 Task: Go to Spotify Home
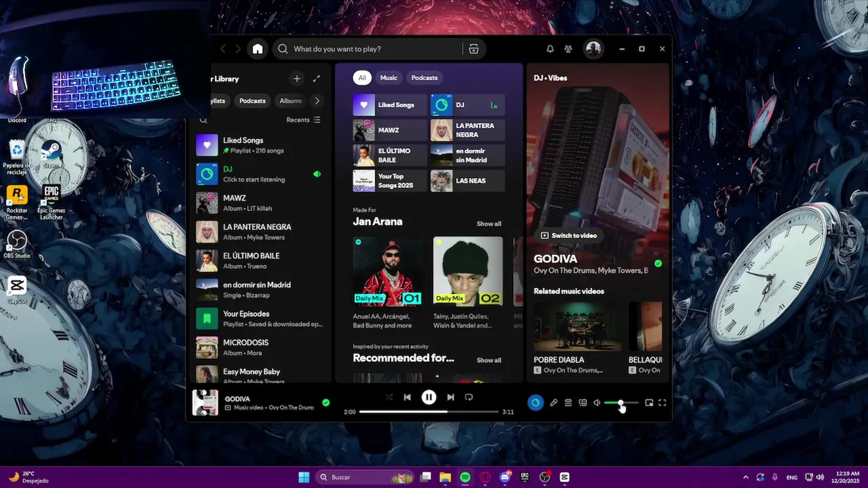pos(258,49)
